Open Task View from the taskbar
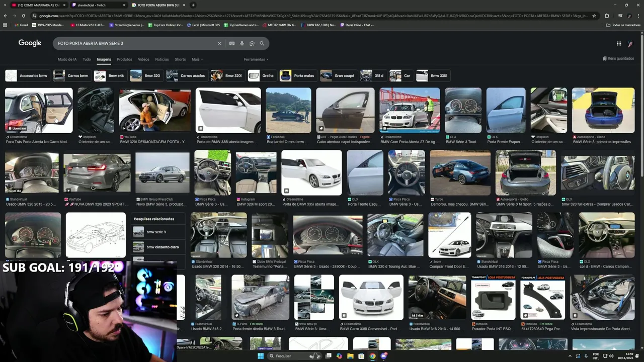This screenshot has height=362, width=644. pyautogui.click(x=329, y=356)
